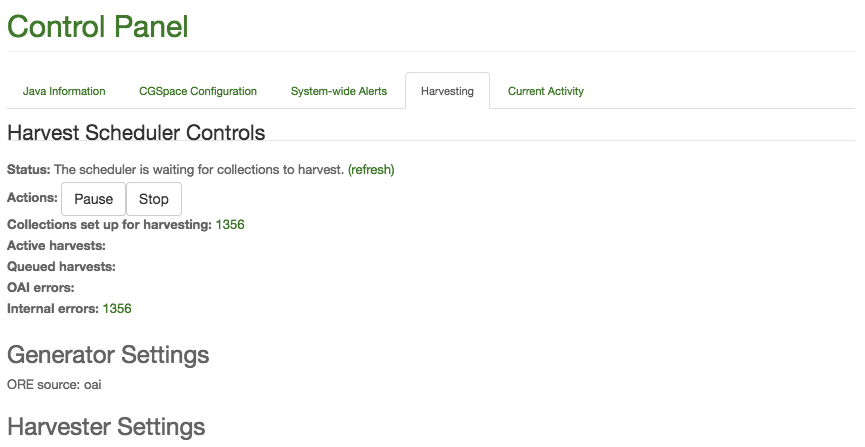Click the ORE source: oai text

(55, 385)
